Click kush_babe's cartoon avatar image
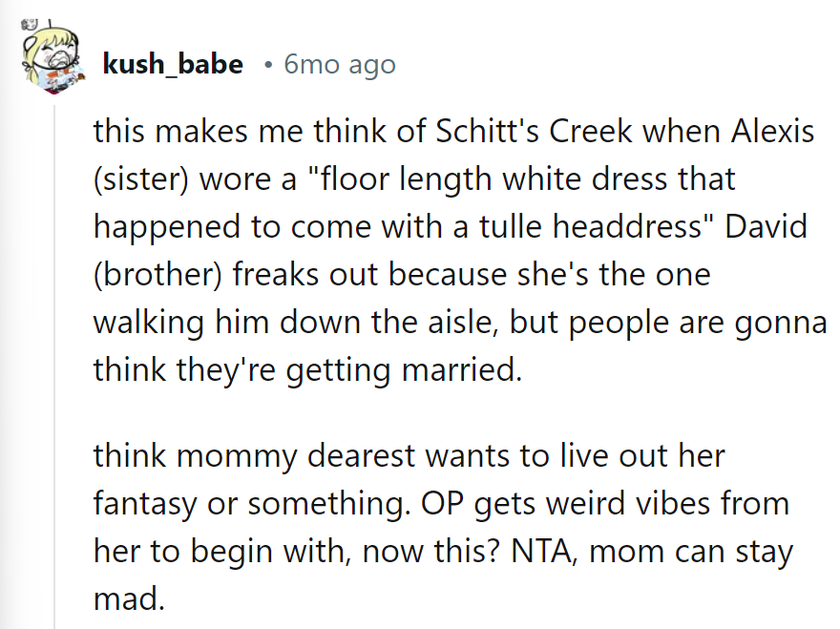The image size is (840, 629). pyautogui.click(x=54, y=60)
